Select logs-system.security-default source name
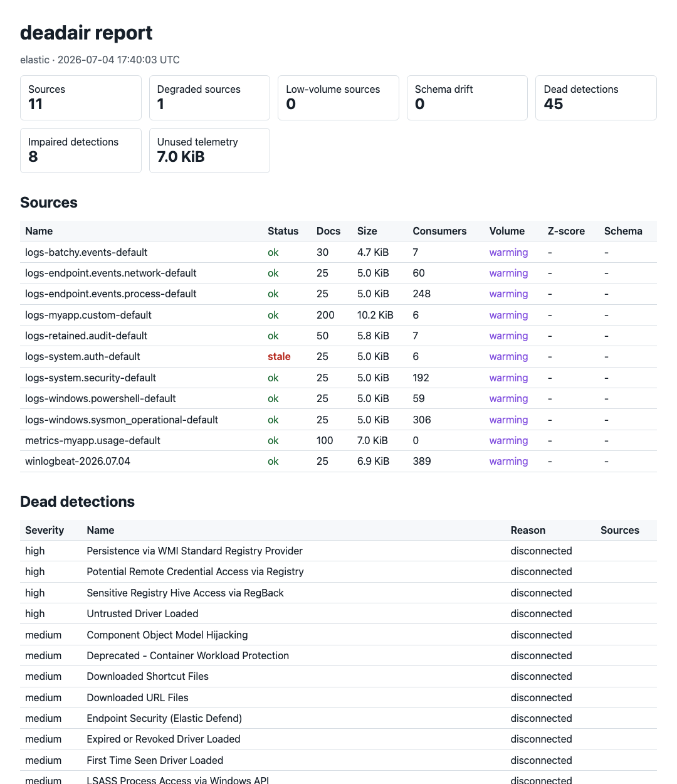 (91, 378)
